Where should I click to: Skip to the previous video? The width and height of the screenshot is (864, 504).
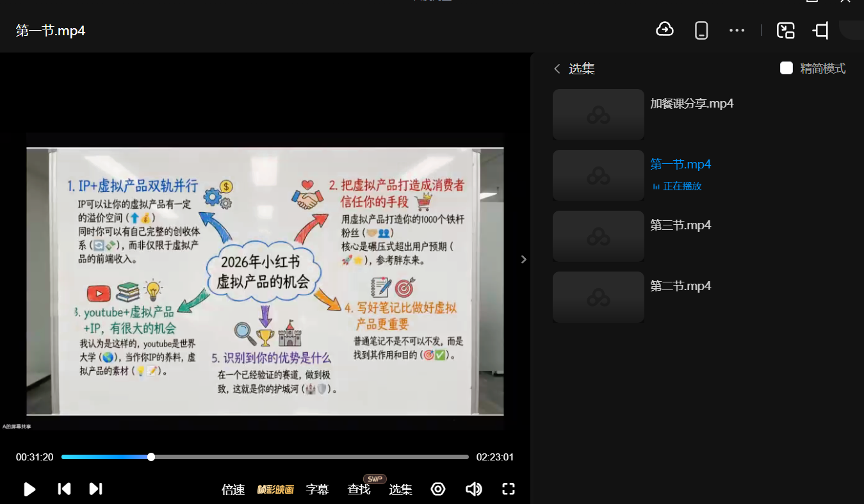64,489
